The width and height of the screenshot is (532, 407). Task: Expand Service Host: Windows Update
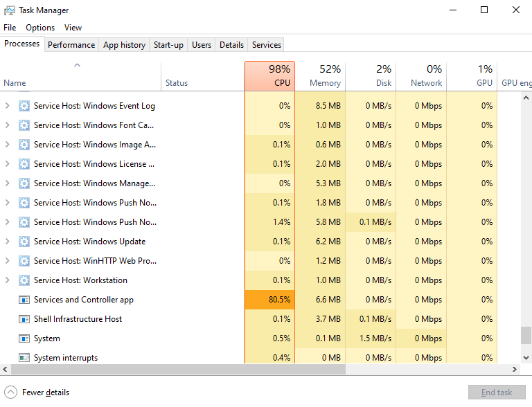tap(7, 241)
